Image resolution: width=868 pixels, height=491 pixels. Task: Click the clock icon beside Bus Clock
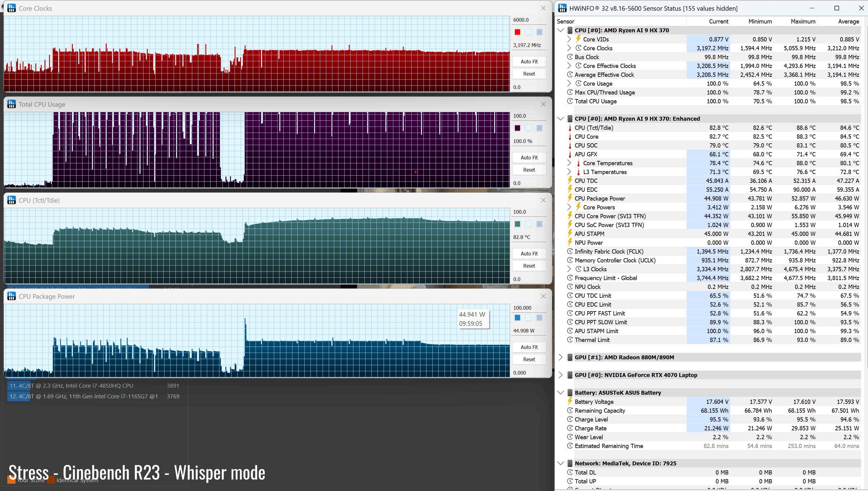click(x=570, y=57)
